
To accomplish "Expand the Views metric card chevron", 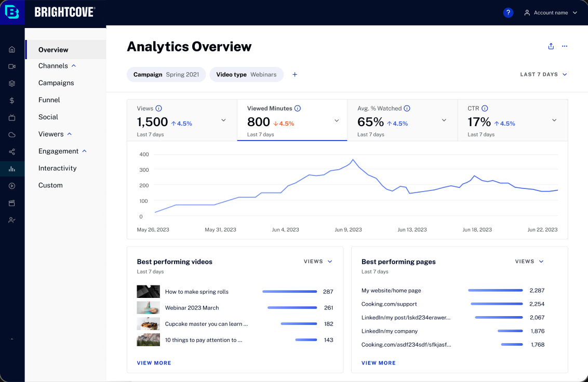I will pyautogui.click(x=223, y=120).
